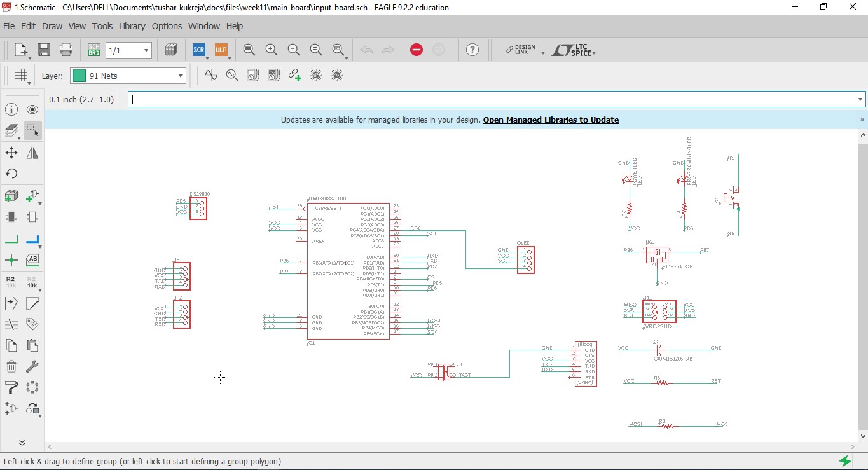Click the Save floppy disk icon

(44, 50)
